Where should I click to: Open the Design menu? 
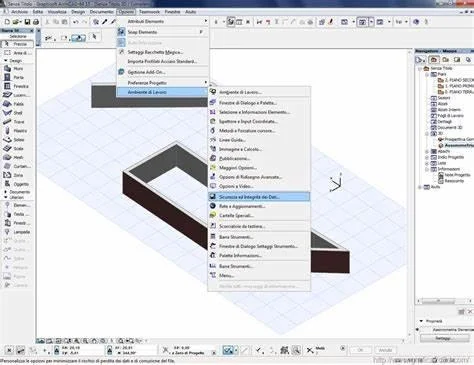(x=78, y=12)
